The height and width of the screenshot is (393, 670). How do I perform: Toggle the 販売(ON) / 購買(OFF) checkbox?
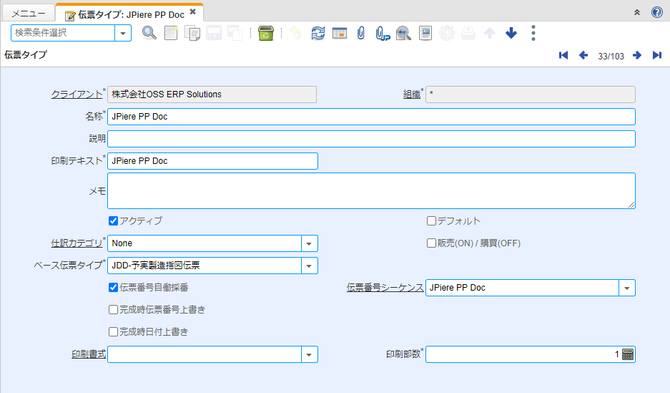[431, 243]
